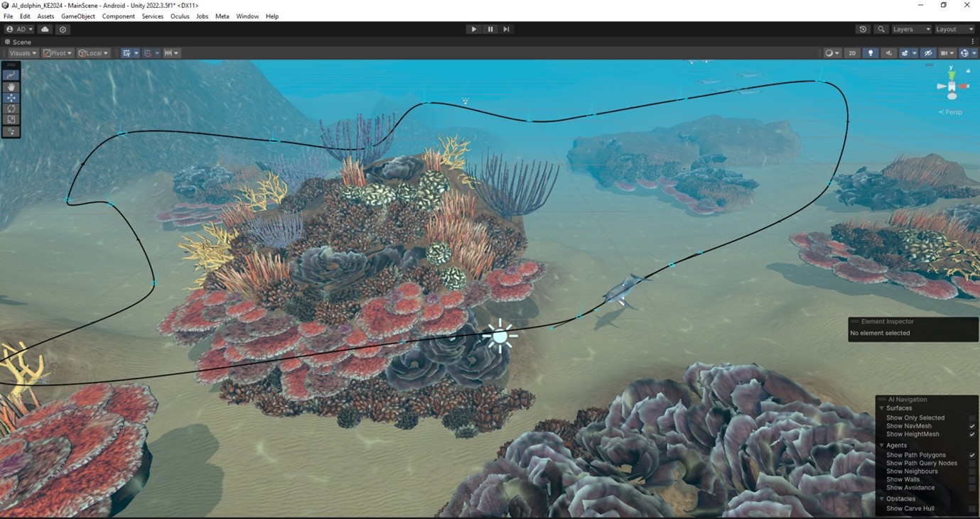Image resolution: width=980 pixels, height=519 pixels.
Task: Toggle grid visibility icon
Action: pos(126,53)
